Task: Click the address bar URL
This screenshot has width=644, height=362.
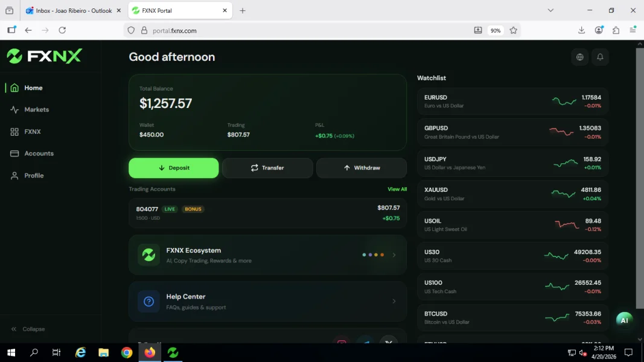Action: 174,31
